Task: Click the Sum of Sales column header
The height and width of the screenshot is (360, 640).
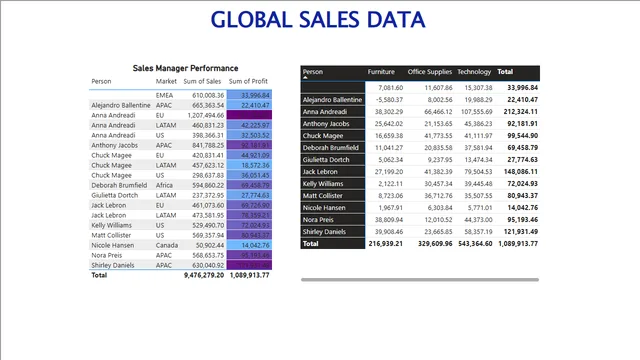Action: tap(202, 81)
